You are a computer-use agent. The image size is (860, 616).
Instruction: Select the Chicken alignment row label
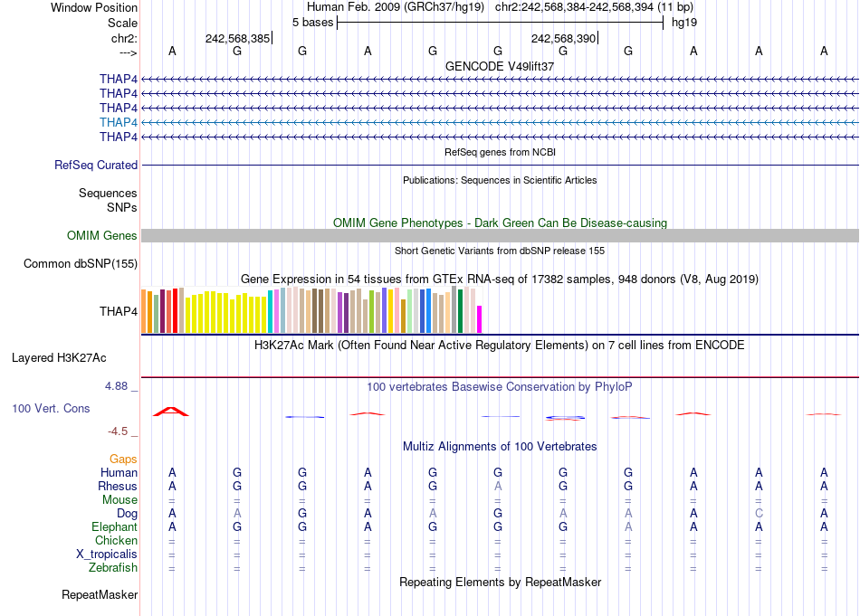click(x=116, y=540)
